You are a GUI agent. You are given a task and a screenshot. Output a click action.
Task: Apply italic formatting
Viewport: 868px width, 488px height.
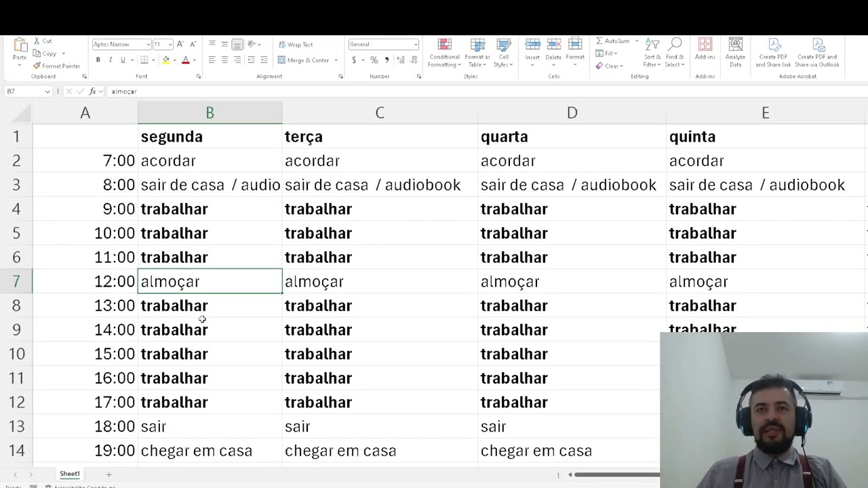click(111, 60)
